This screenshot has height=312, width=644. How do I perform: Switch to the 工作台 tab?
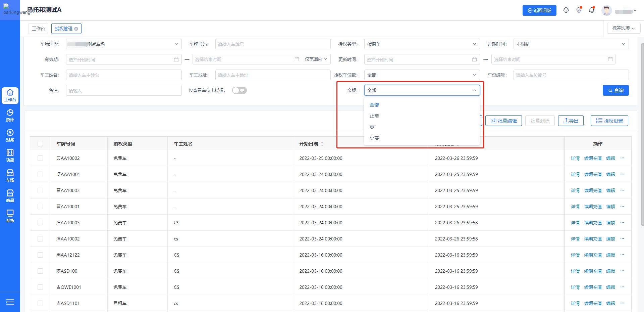(38, 29)
